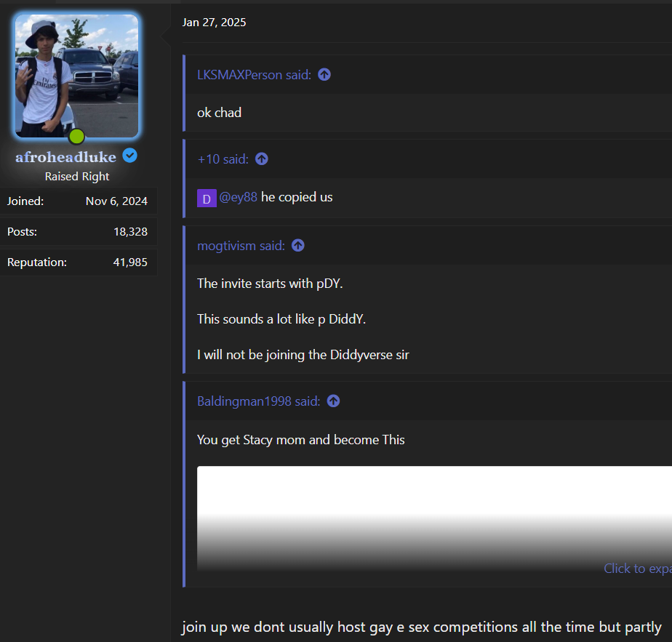This screenshot has height=642, width=672.
Task: Click 'You get Stacy mom and become This'
Action: [x=301, y=440]
